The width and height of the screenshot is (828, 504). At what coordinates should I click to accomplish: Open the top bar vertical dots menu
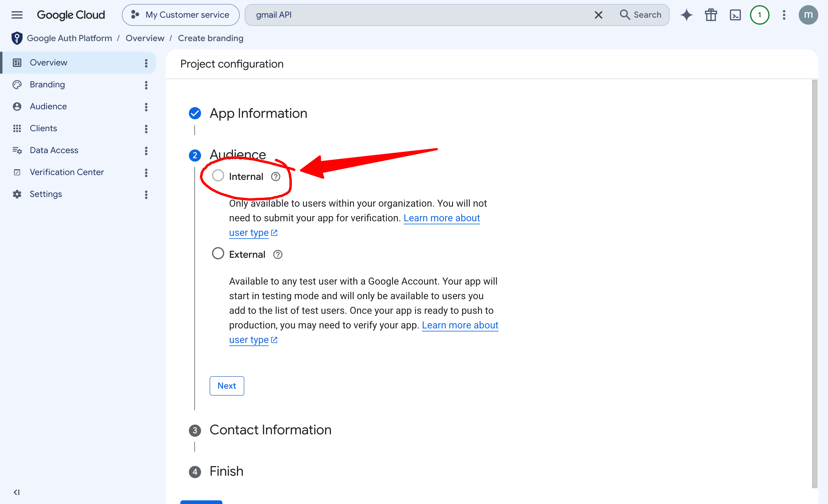(x=784, y=15)
